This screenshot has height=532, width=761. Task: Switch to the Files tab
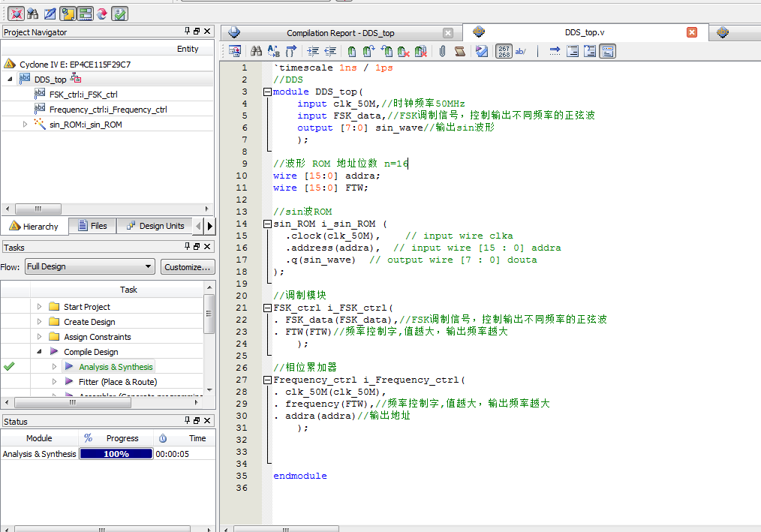[x=92, y=226]
